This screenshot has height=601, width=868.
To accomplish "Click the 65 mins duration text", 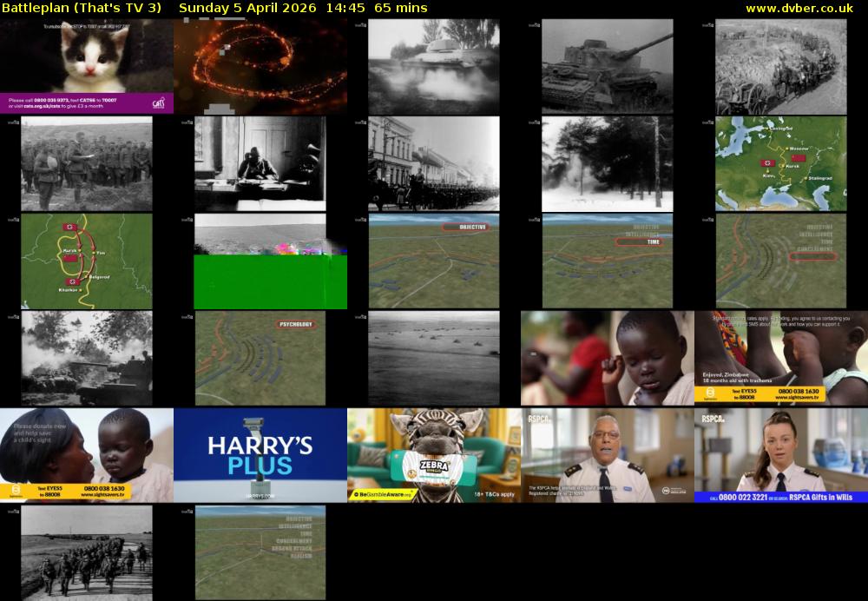I will point(401,8).
